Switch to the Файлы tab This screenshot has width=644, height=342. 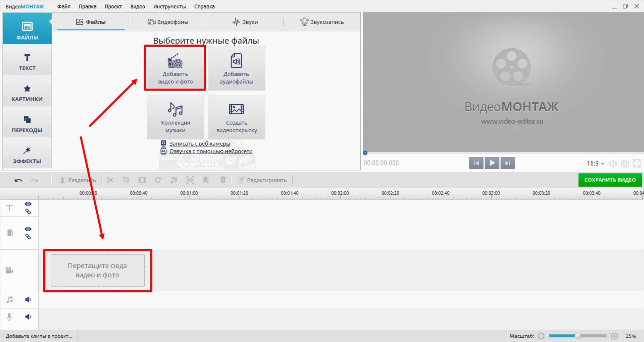(91, 22)
